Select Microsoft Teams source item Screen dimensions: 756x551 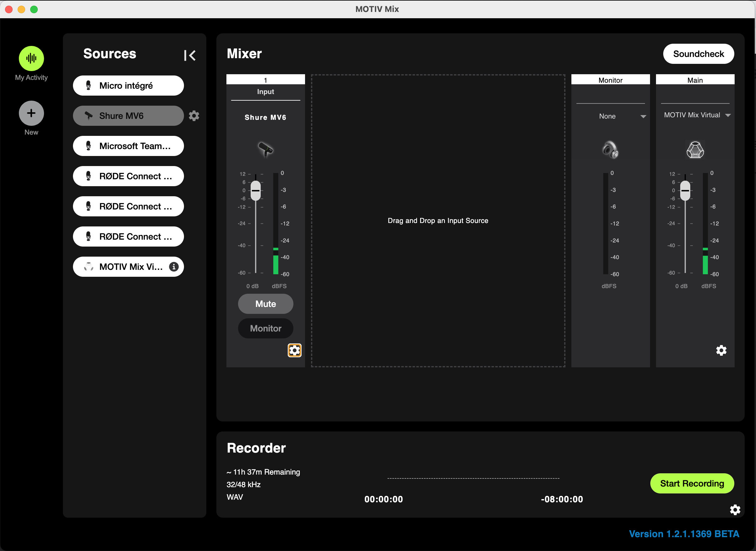tap(128, 146)
